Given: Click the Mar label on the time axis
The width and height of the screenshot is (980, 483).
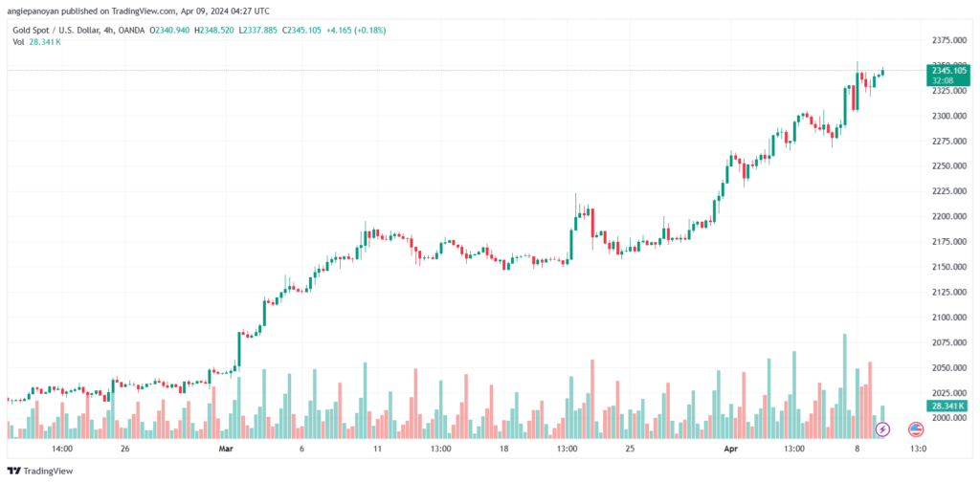Looking at the screenshot, I should [226, 448].
